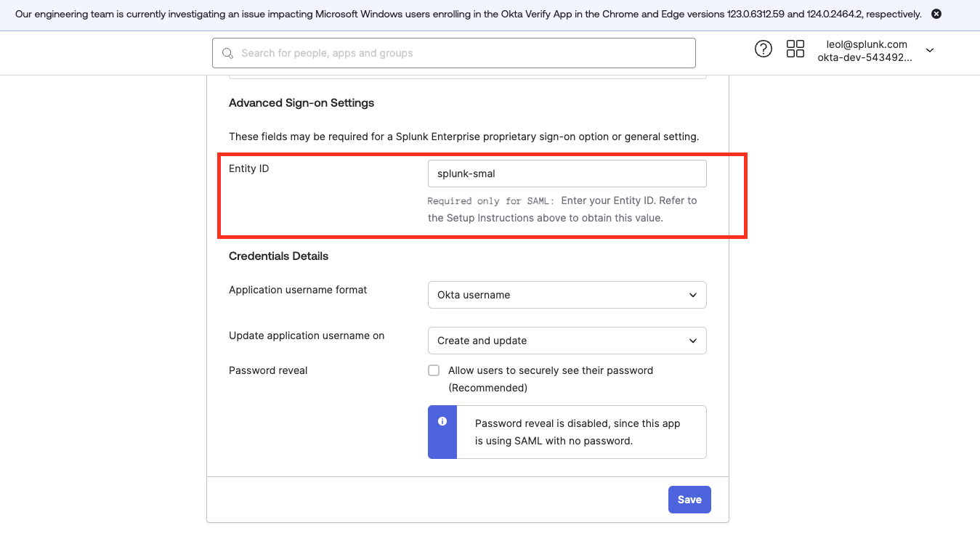Enable the password reveal checkbox
Viewport: 980px width, 541px height.
(x=434, y=370)
